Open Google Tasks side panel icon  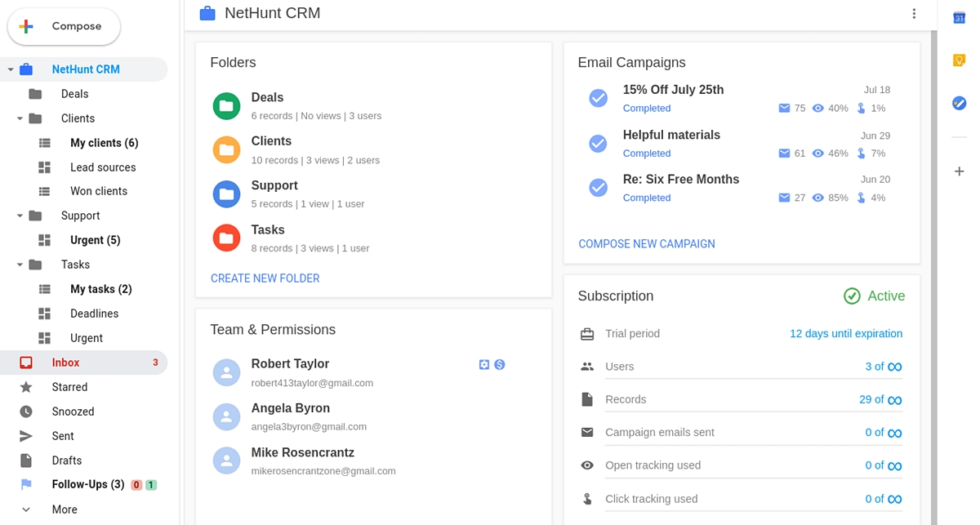point(960,103)
